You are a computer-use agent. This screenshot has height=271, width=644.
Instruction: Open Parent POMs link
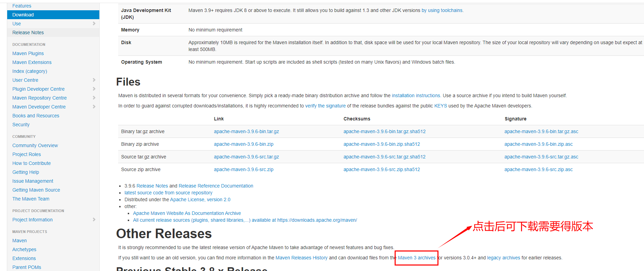coord(27,267)
